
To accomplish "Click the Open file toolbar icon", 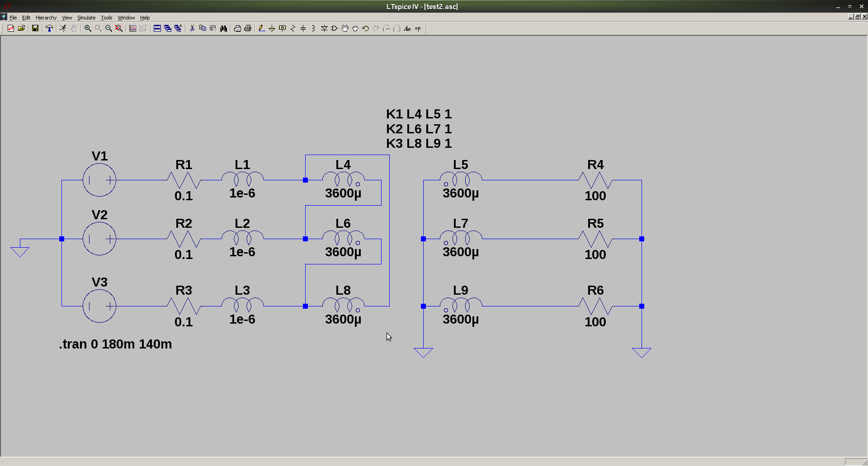I will pyautogui.click(x=21, y=28).
